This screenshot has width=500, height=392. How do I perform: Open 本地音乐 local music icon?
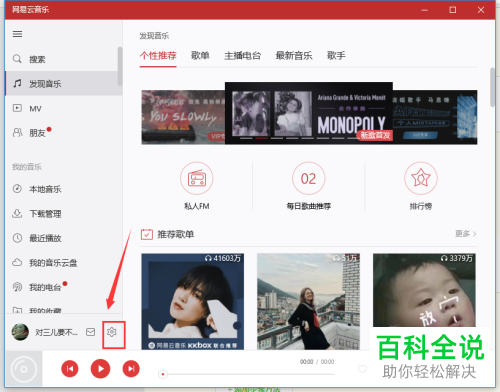17,189
